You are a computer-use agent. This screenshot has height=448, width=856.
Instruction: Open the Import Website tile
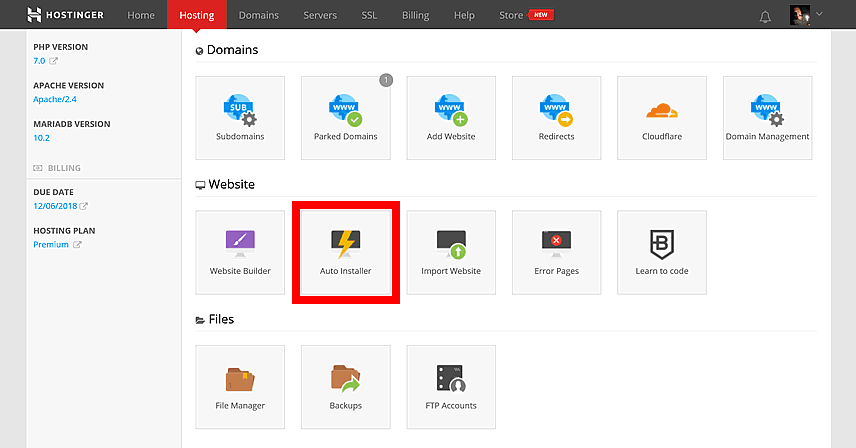[451, 253]
